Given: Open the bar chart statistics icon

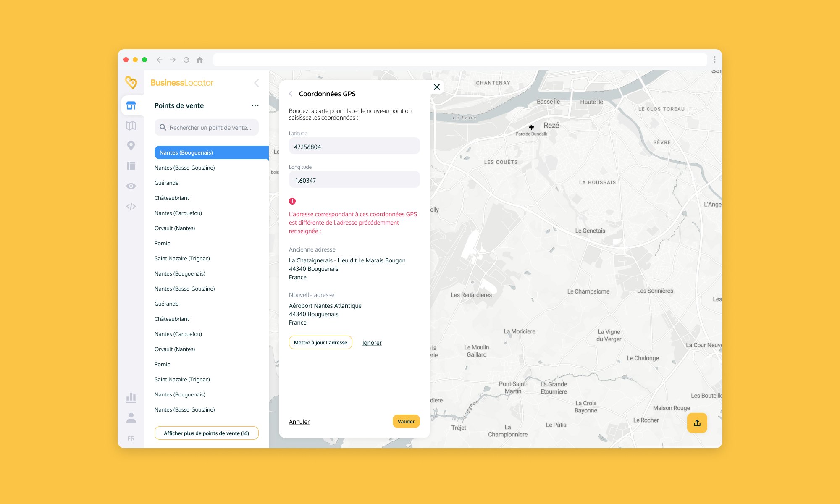Looking at the screenshot, I should [x=131, y=397].
